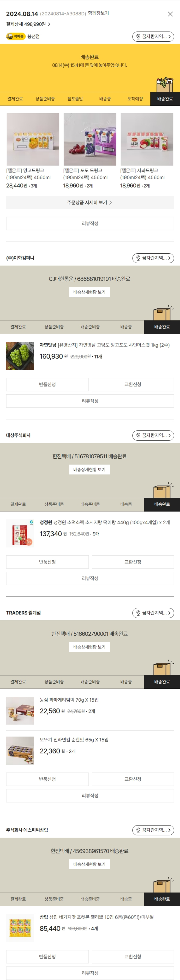The width and height of the screenshot is (180, 980).
Task: Click the 삼립 포켓몬 젤리뽀 product image
Action: click(20, 928)
